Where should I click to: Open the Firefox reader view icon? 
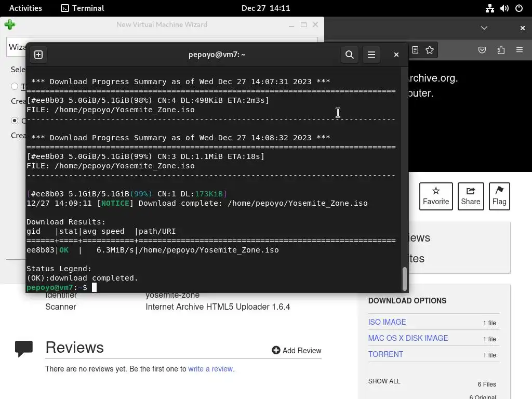(x=415, y=50)
